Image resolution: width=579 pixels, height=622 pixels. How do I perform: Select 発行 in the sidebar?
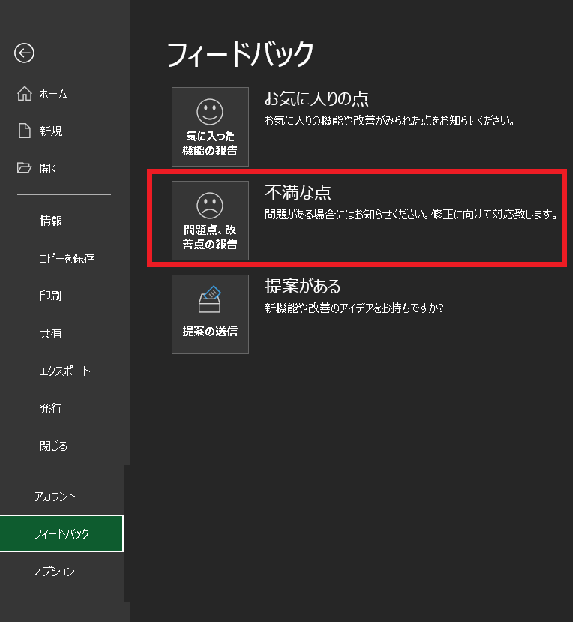click(50, 408)
